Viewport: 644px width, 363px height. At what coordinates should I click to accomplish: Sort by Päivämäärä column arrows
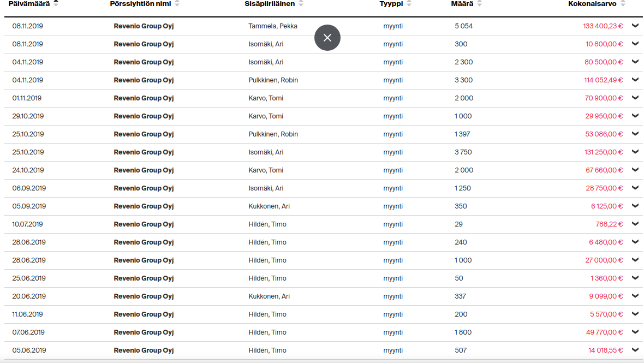tap(56, 3)
